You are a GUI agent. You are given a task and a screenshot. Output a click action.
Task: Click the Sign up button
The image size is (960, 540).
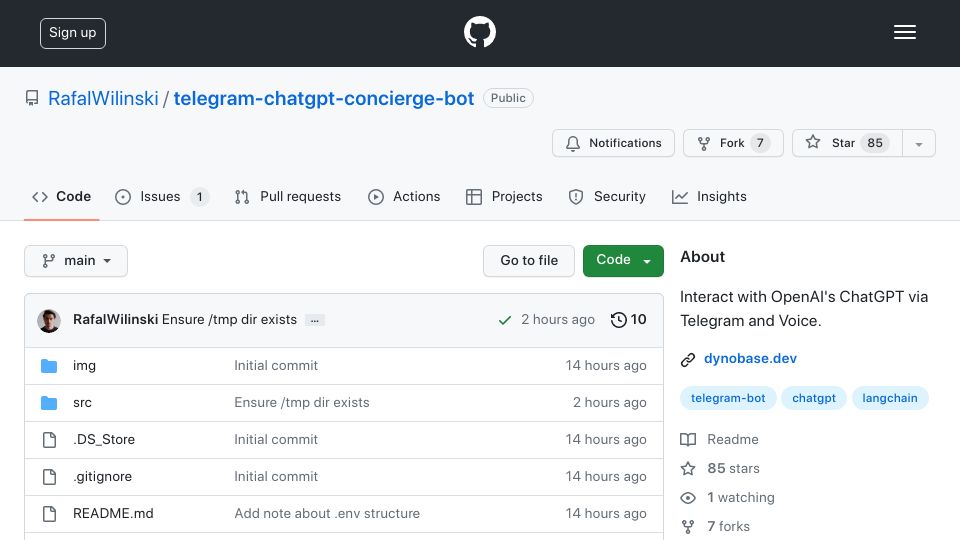[x=73, y=33]
